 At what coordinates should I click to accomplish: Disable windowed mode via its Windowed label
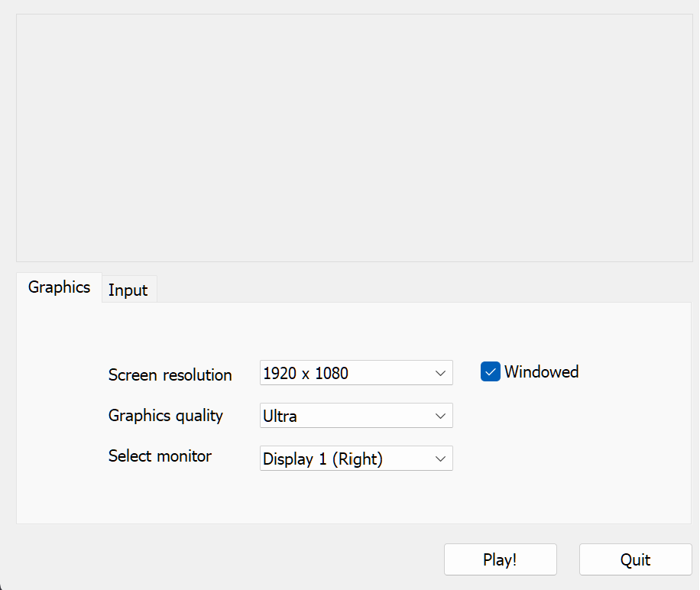coord(542,371)
